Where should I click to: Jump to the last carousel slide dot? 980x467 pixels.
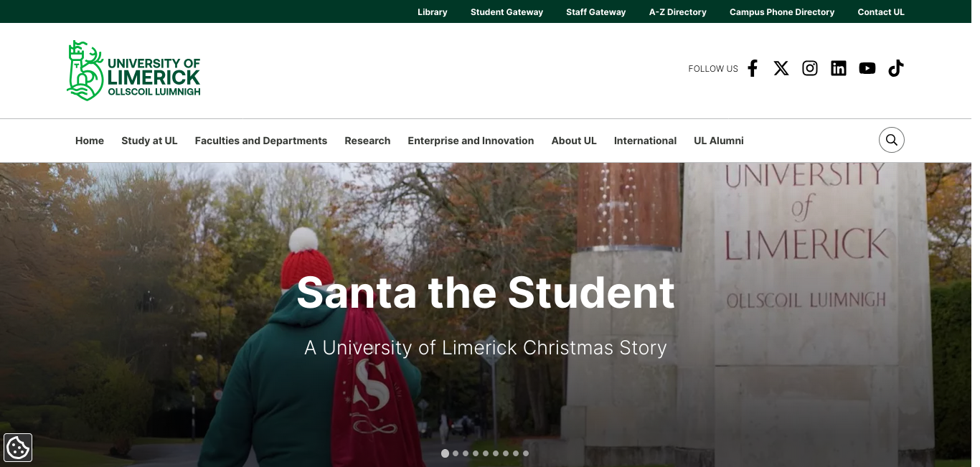[526, 453]
